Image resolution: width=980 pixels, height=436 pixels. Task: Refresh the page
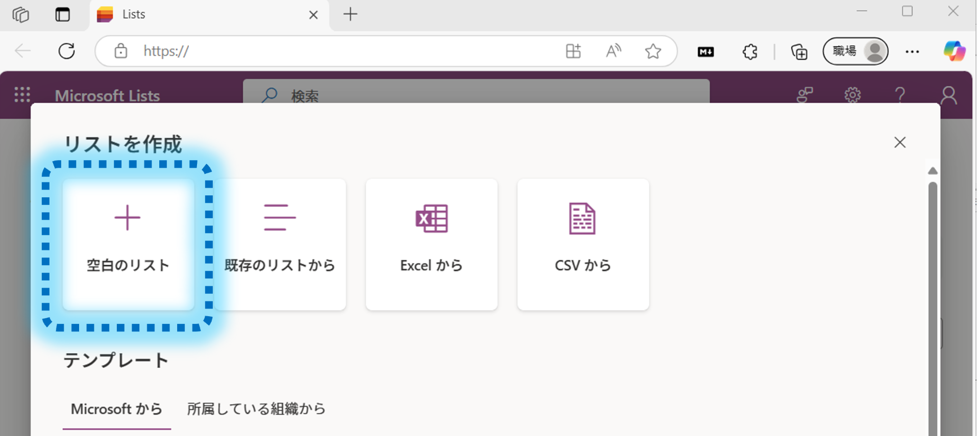pos(66,51)
